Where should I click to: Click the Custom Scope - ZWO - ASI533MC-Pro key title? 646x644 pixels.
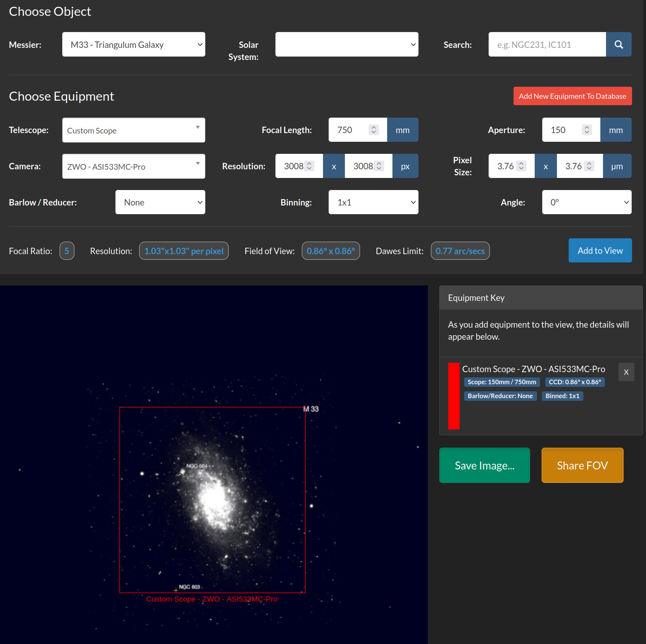click(534, 369)
